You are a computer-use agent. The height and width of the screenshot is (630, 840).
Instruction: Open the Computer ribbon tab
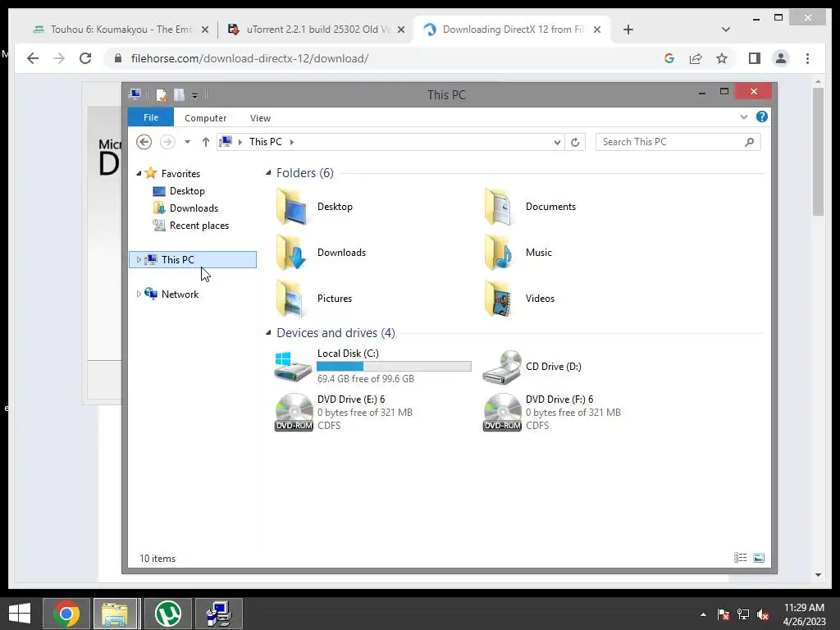click(x=205, y=118)
